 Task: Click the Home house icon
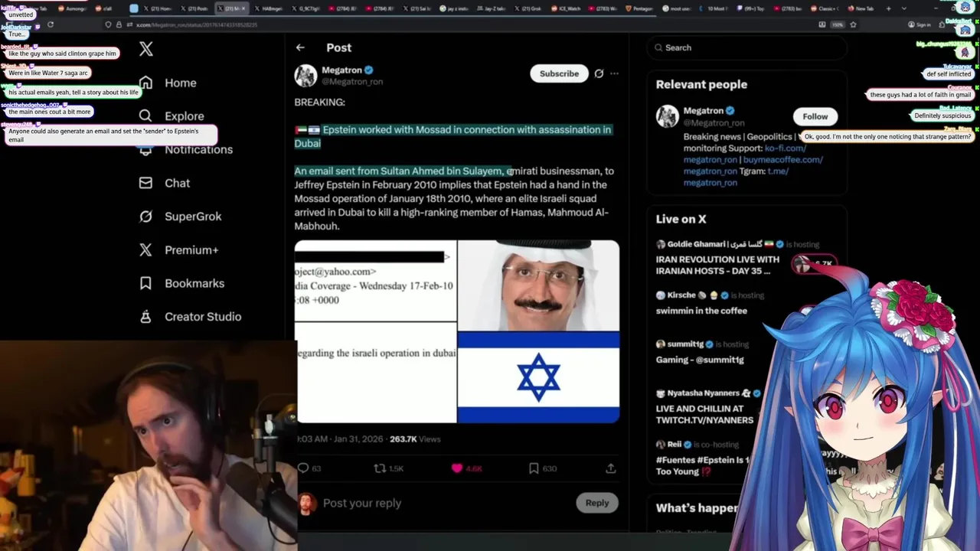(x=145, y=83)
